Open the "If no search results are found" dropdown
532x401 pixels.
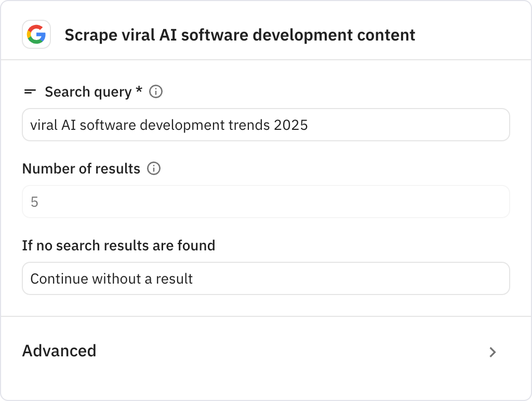point(266,278)
